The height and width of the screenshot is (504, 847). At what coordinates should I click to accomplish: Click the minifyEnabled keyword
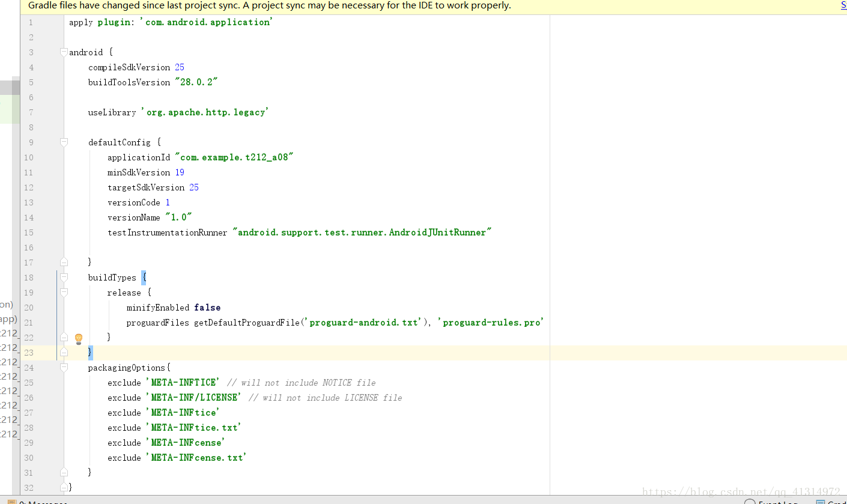pos(158,308)
